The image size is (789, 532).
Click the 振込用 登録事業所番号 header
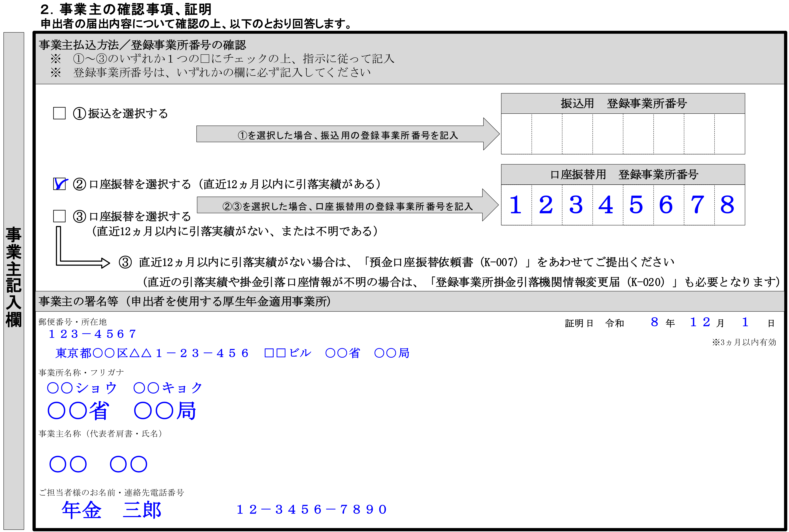623,103
